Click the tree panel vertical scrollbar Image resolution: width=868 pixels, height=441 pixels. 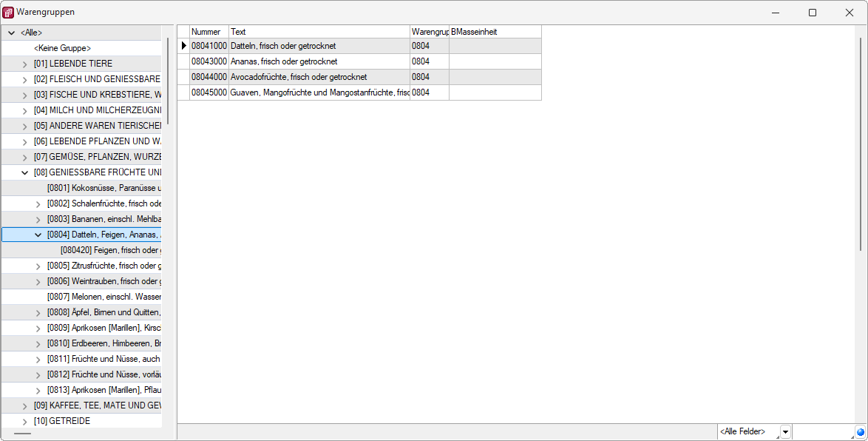169,81
